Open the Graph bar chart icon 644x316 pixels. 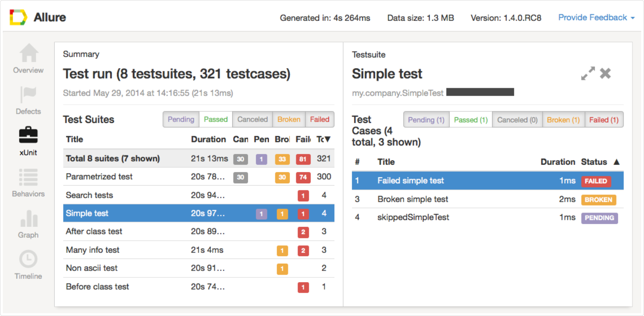pos(28,219)
